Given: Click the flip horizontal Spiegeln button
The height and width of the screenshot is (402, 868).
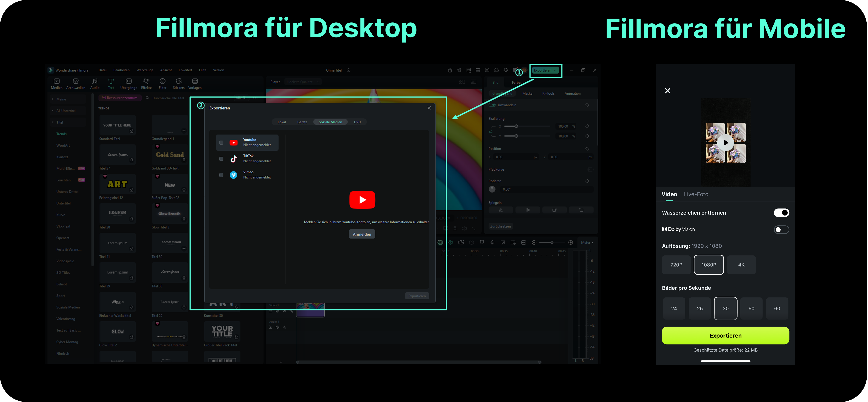Looking at the screenshot, I should (x=501, y=210).
